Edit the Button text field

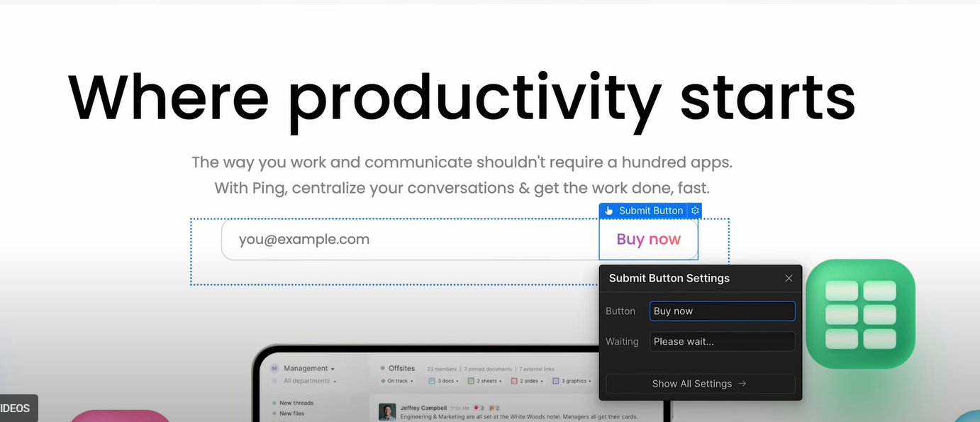[x=723, y=311]
